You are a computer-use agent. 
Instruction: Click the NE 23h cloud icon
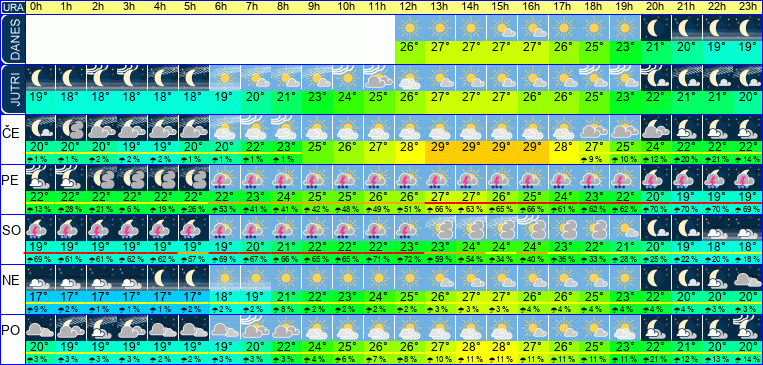[x=748, y=278]
